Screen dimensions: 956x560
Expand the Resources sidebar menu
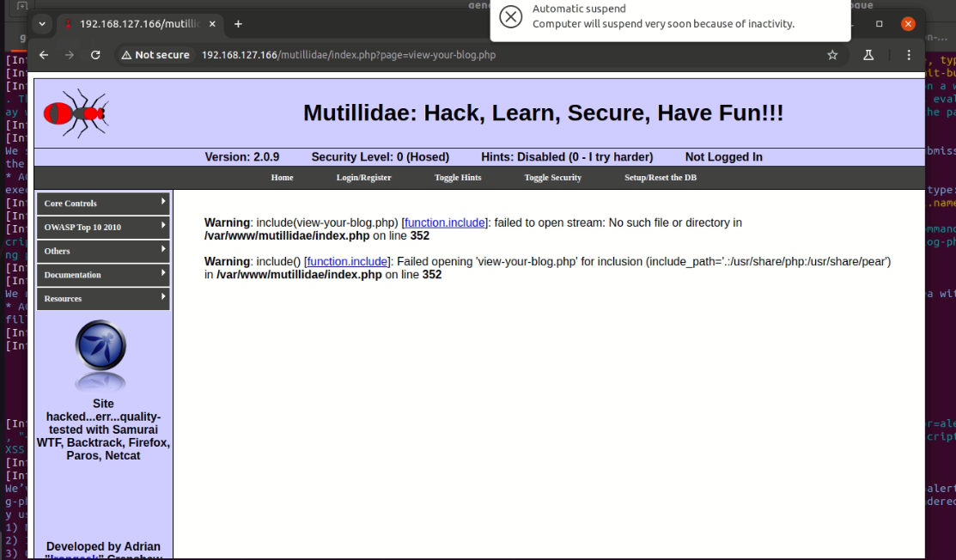103,299
